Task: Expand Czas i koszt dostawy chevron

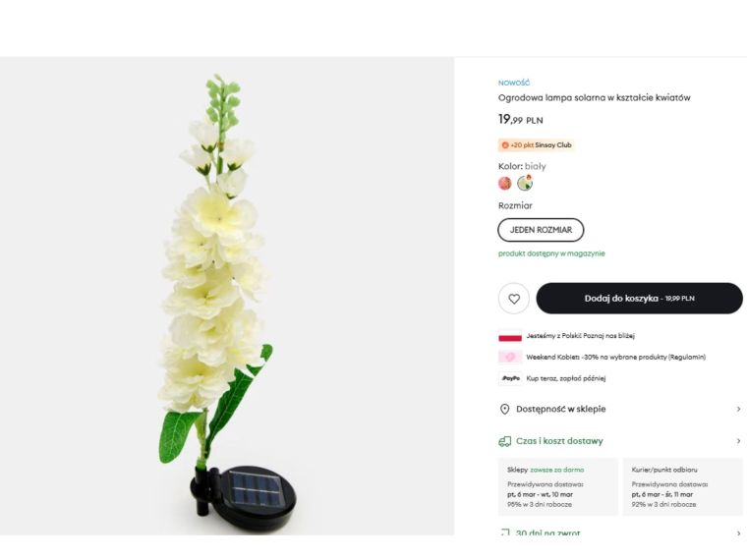Action: [738, 441]
